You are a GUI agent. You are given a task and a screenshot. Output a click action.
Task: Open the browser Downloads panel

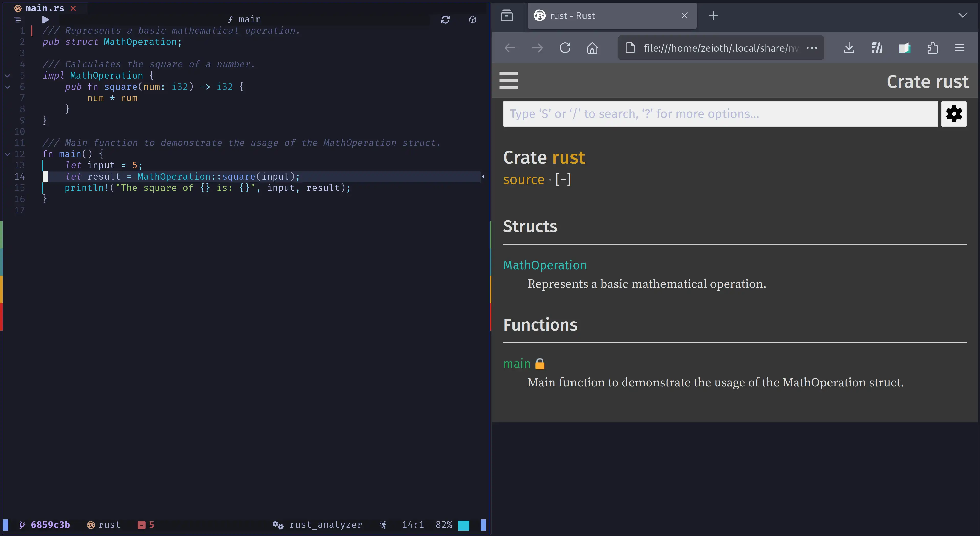(849, 48)
